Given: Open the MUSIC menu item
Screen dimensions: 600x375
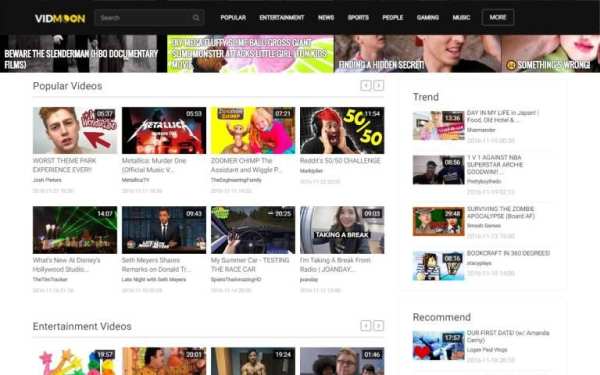Looking at the screenshot, I should coord(461,18).
